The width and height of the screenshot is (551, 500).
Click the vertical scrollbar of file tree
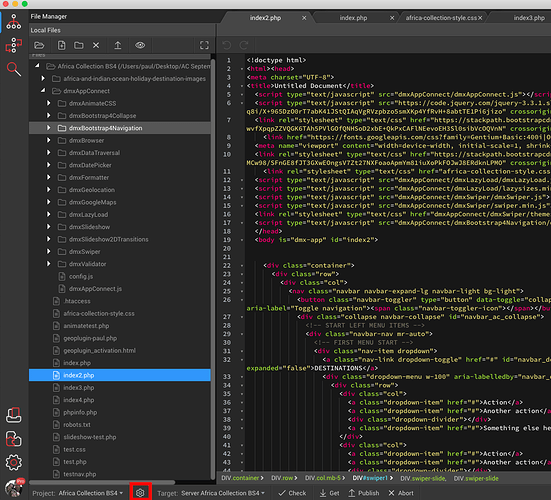(x=213, y=269)
